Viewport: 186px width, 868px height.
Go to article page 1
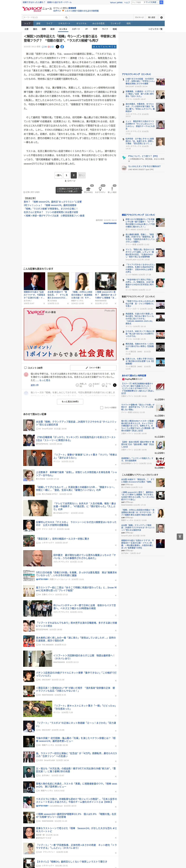click(x=66, y=175)
